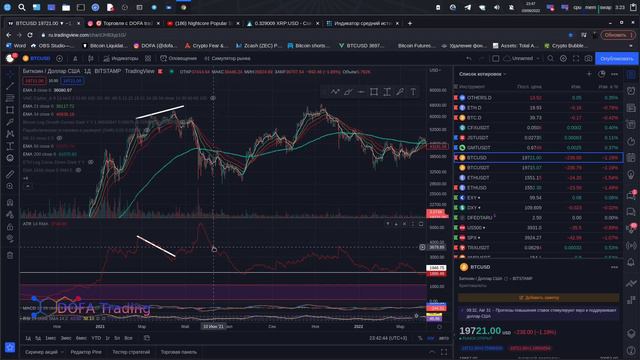Image resolution: width=640 pixels, height=360 pixels.
Task: Collapse the bottom panel chevron
Action: click(x=432, y=352)
